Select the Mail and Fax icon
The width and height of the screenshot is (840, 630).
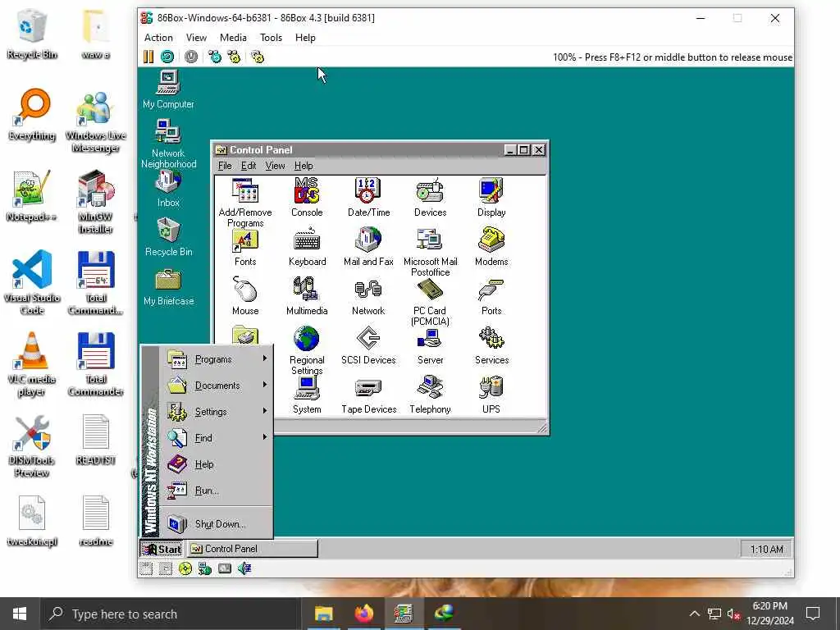coord(368,247)
